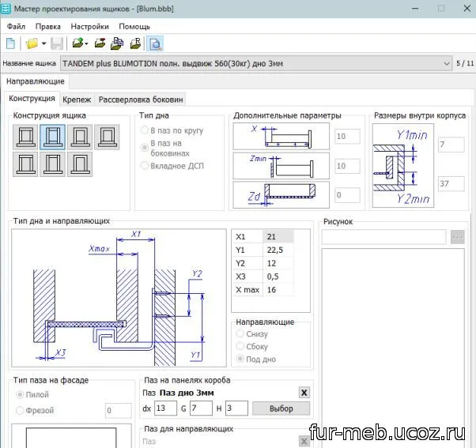Click the yellow open folder icon
This screenshot has height=448, width=476.
[31, 43]
